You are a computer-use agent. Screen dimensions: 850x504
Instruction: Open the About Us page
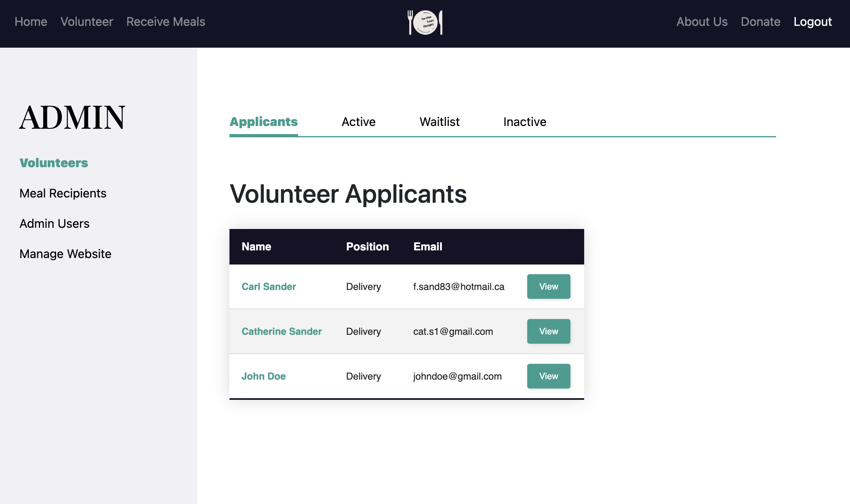[702, 22]
